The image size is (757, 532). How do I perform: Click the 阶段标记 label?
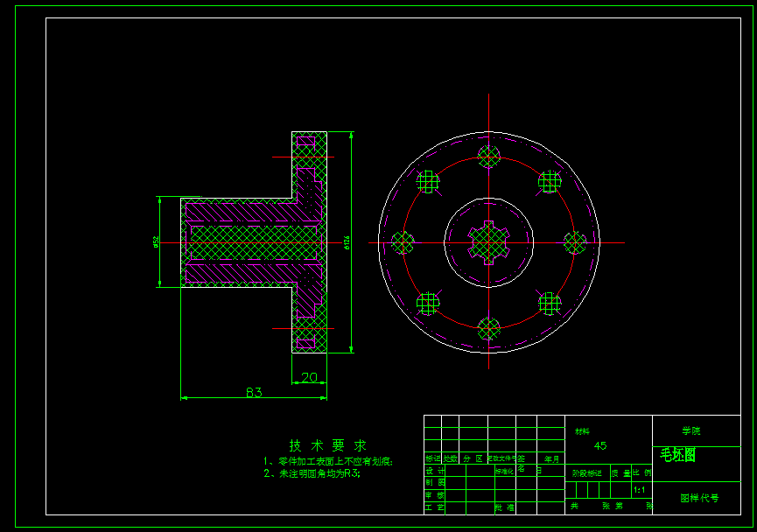tap(586, 473)
